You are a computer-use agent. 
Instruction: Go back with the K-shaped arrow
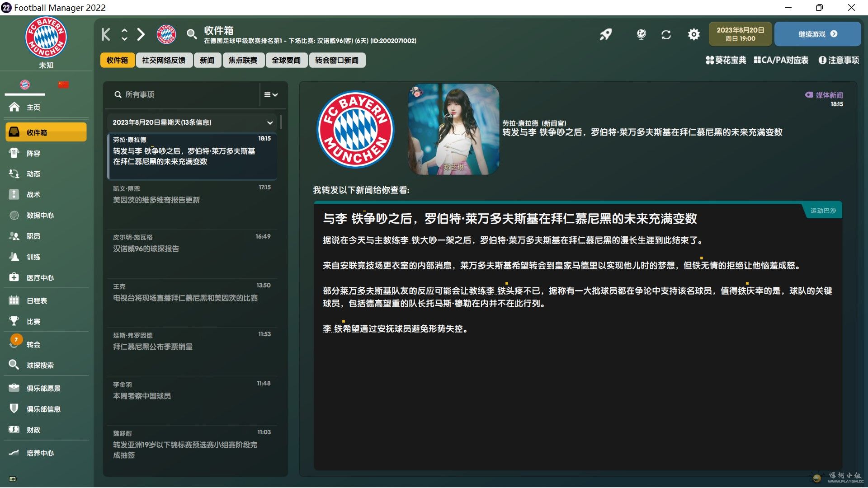coord(106,34)
